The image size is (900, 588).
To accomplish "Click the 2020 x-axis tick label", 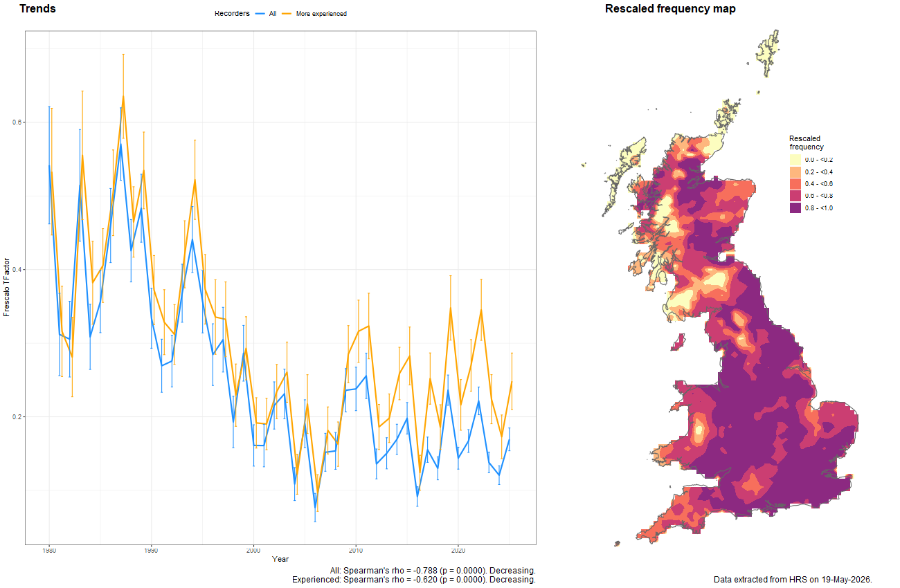I will (458, 551).
